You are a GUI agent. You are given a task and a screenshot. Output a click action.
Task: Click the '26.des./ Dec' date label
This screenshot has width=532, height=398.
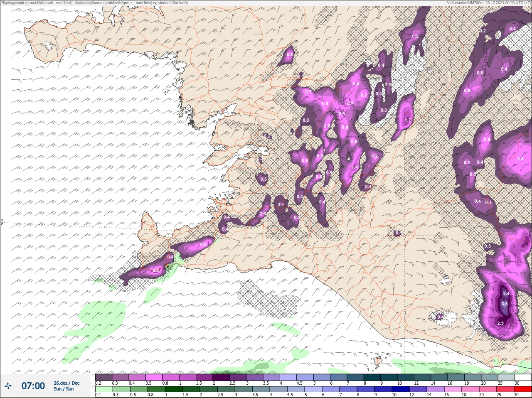pos(66,383)
